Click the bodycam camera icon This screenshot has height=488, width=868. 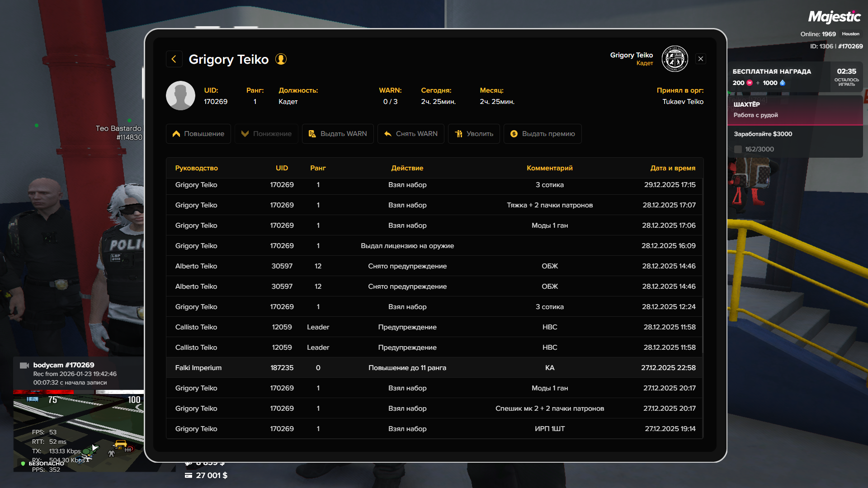tap(24, 365)
